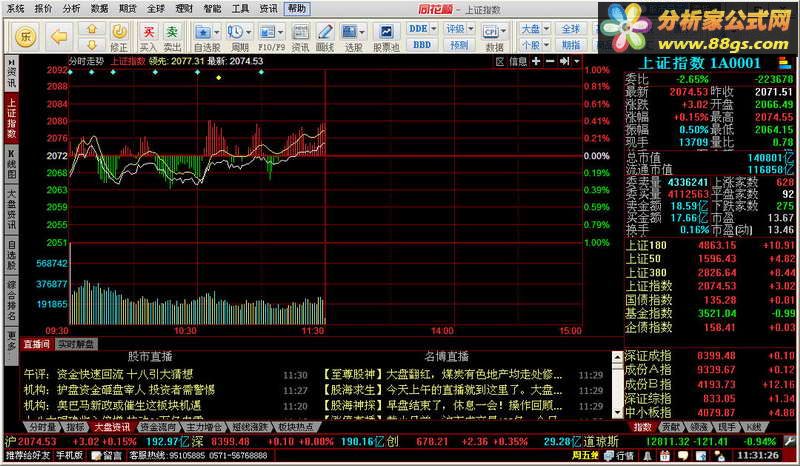The image size is (800, 466).
Task: Click the plus zoom icon above chart
Action: click(536, 61)
